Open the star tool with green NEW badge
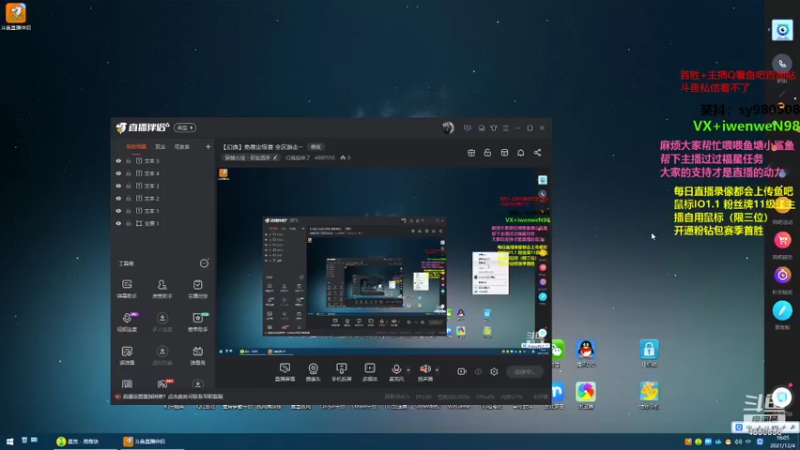The image size is (800, 450). tap(197, 322)
